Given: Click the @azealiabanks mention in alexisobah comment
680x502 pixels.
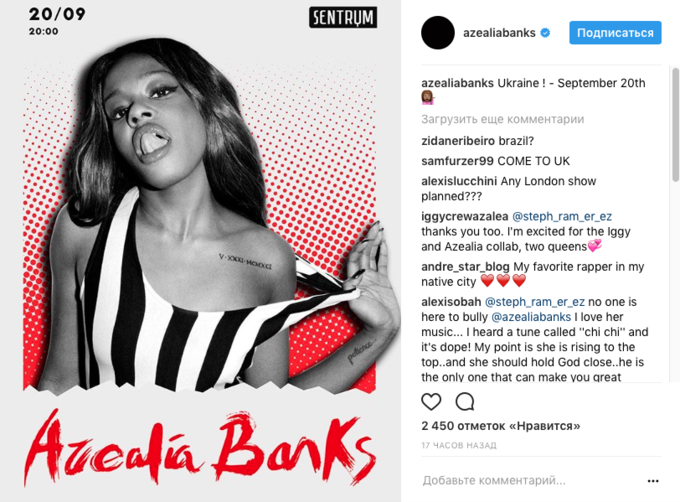Looking at the screenshot, I should 531,317.
